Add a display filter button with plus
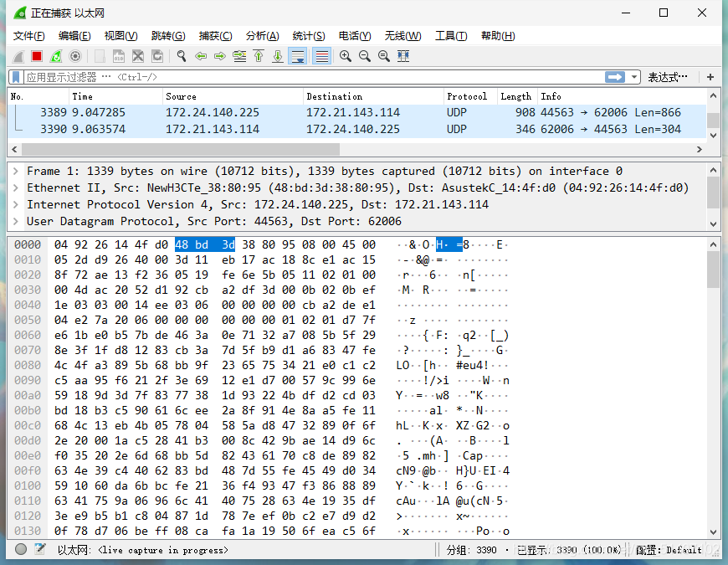Screen dimensions: 728x565 point(710,77)
